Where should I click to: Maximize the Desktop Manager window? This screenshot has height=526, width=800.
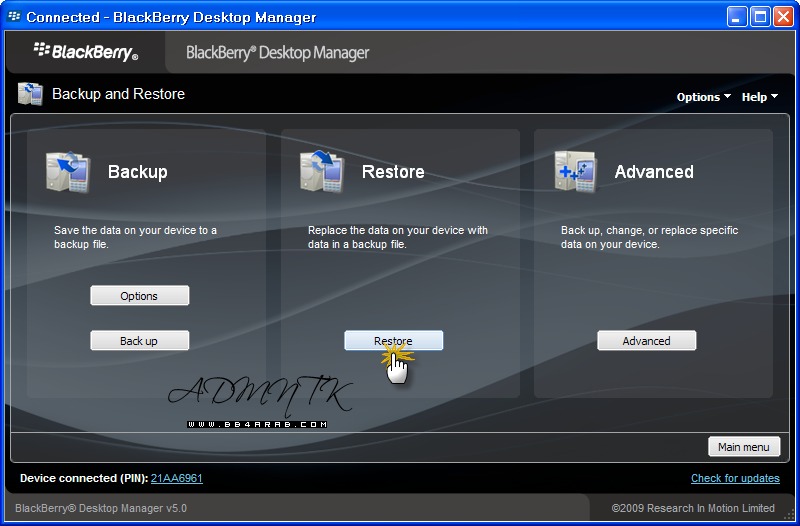coord(759,17)
